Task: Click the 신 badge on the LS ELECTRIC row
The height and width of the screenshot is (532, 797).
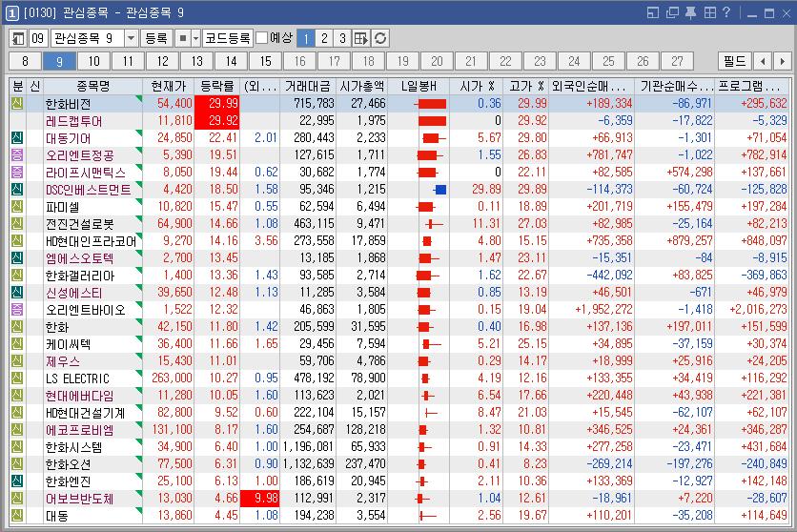Action: coord(17,379)
